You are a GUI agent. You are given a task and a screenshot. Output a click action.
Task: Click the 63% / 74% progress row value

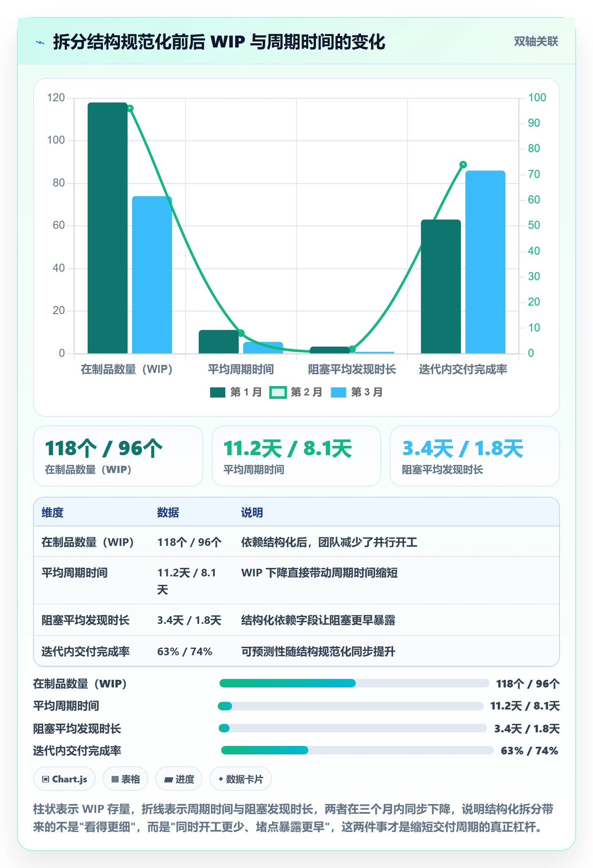coord(529,751)
